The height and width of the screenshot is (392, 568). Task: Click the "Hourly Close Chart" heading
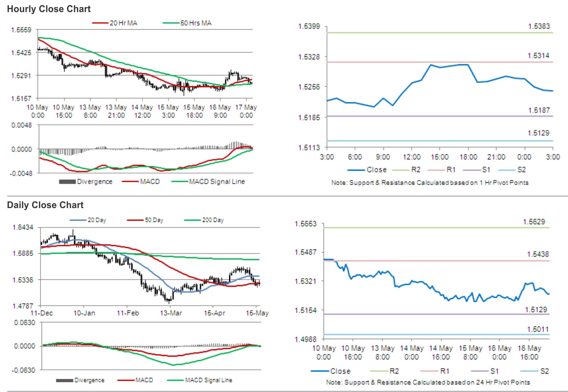pyautogui.click(x=49, y=9)
